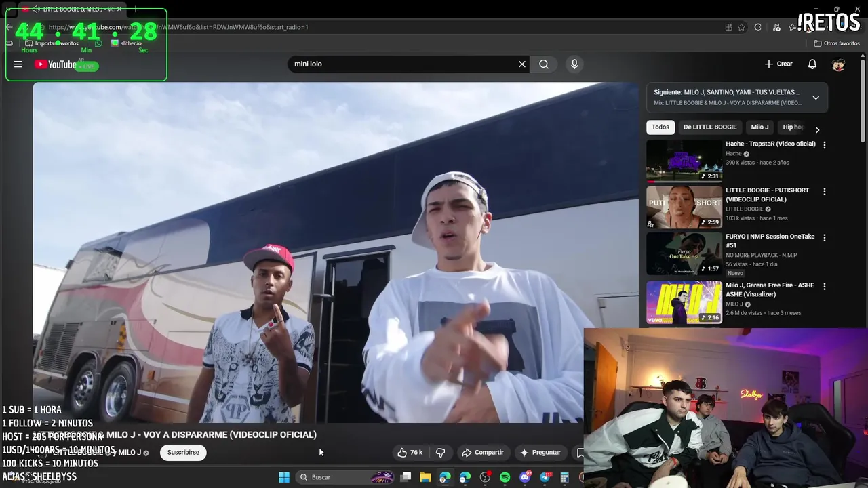The height and width of the screenshot is (488, 868).
Task: Open the media control music note icon
Action: click(776, 27)
